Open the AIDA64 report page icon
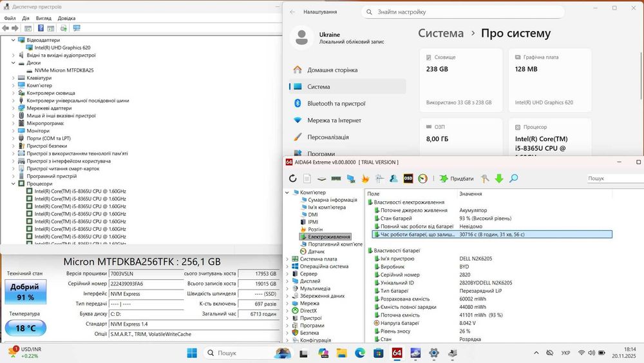The image size is (644, 363). (307, 179)
